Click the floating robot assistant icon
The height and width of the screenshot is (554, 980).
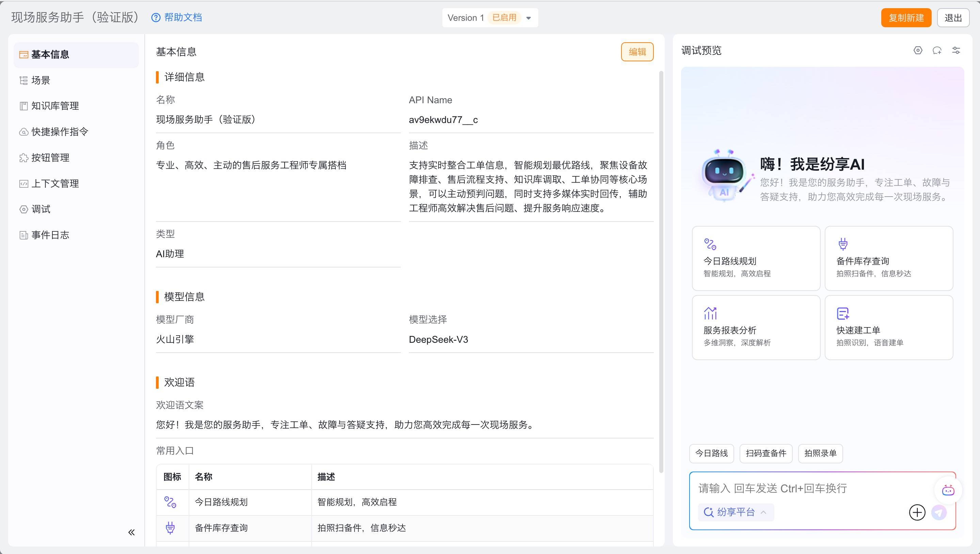tap(948, 490)
